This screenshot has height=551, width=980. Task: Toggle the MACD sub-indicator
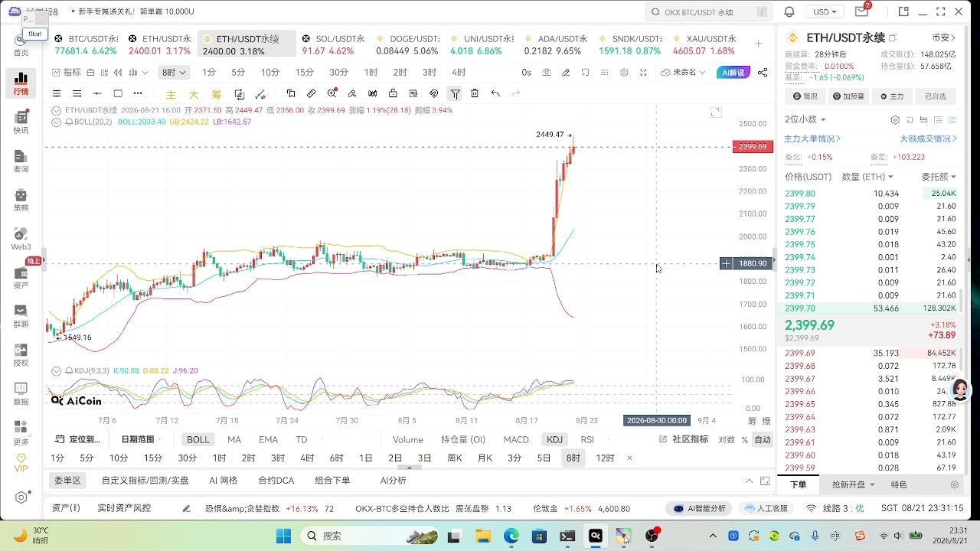click(x=516, y=440)
